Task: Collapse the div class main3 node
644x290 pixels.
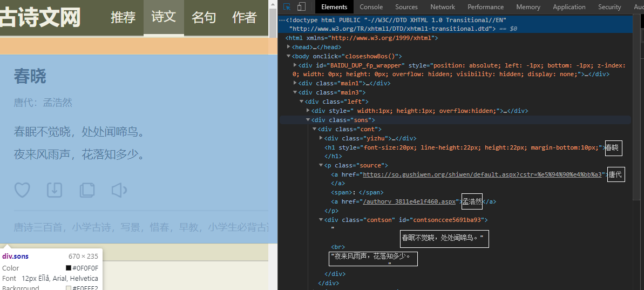Action: tap(295, 92)
